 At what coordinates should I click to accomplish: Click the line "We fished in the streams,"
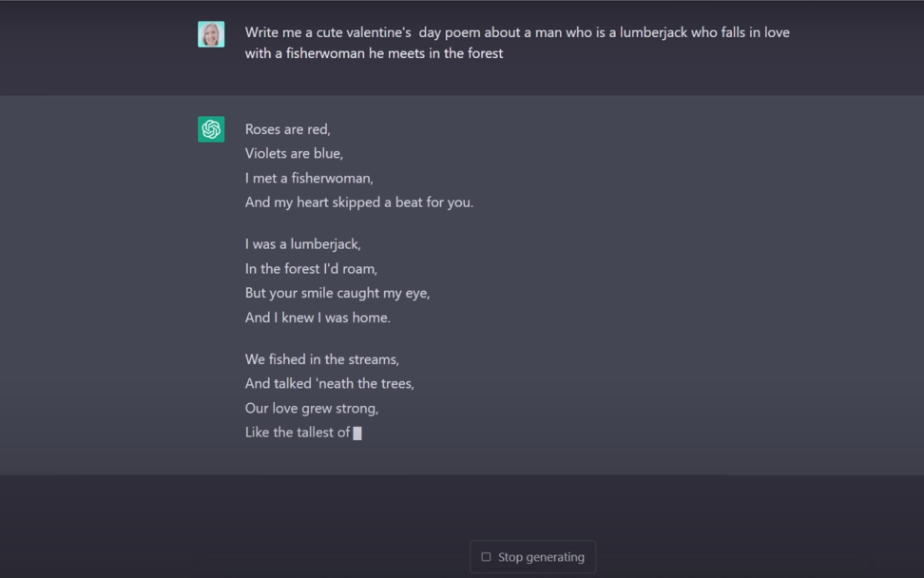321,359
